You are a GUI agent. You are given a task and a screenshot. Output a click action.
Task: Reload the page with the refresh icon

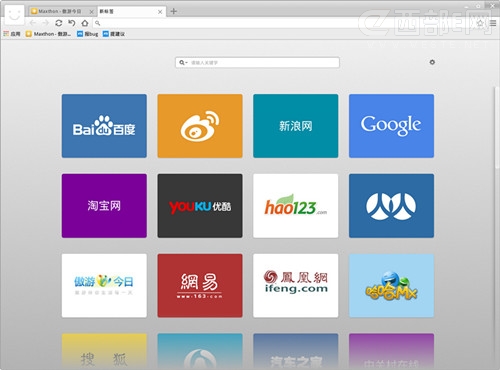(59, 23)
